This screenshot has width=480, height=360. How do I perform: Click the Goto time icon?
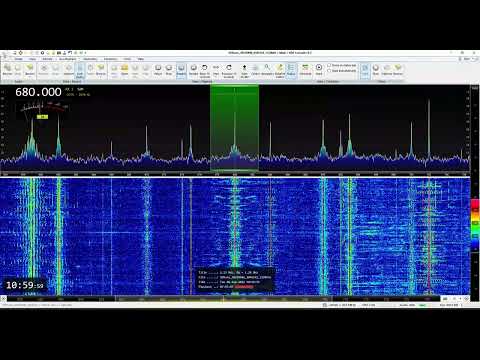pyautogui.click(x=244, y=71)
